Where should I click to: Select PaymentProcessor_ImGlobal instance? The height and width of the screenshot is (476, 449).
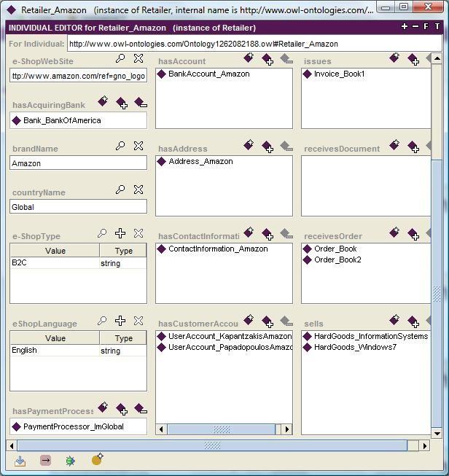(x=68, y=426)
